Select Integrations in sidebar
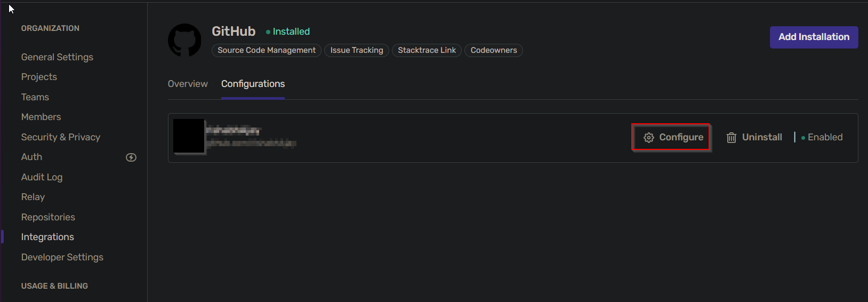Image resolution: width=868 pixels, height=302 pixels. pos(47,237)
